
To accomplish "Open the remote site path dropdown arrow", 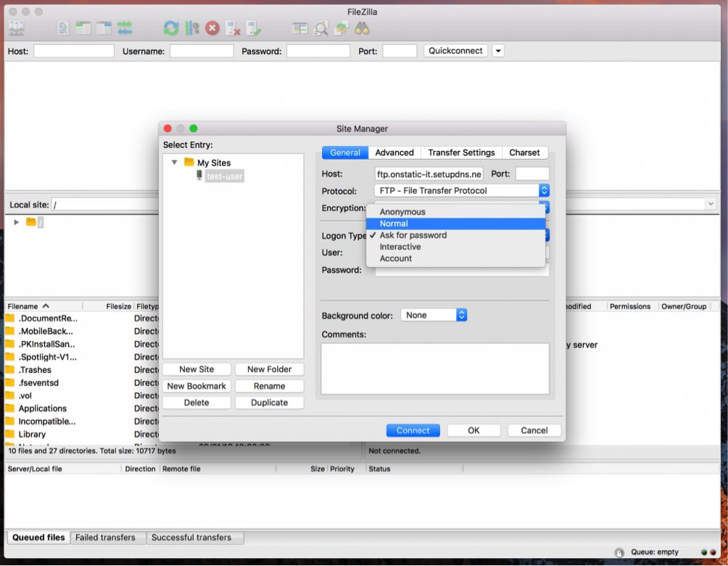I will (x=711, y=204).
